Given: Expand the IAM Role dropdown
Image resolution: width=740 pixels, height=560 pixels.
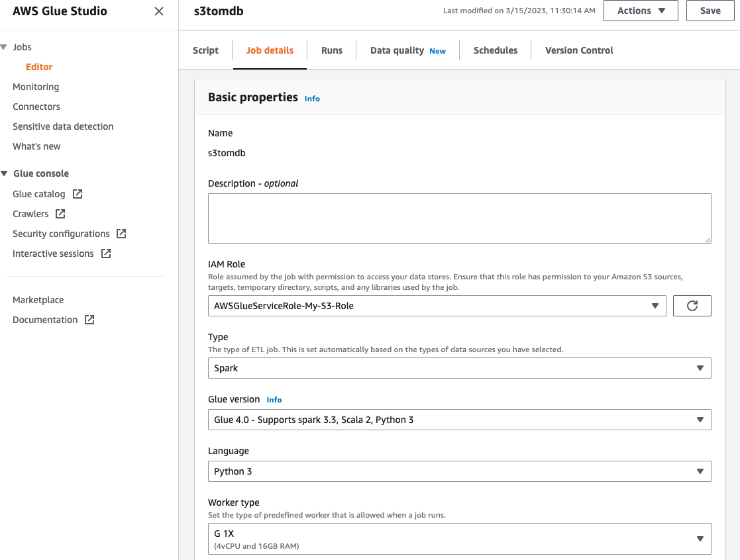Looking at the screenshot, I should coord(437,306).
